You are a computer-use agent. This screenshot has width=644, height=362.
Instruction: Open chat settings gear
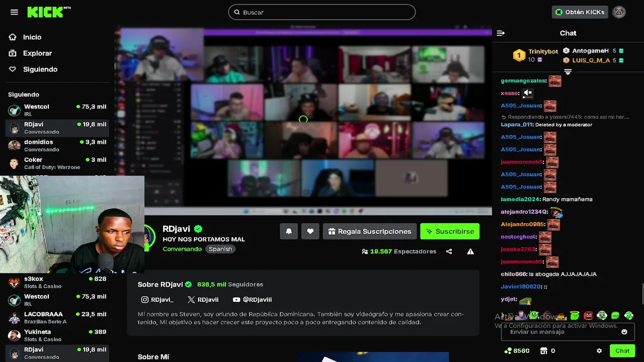[599, 351]
